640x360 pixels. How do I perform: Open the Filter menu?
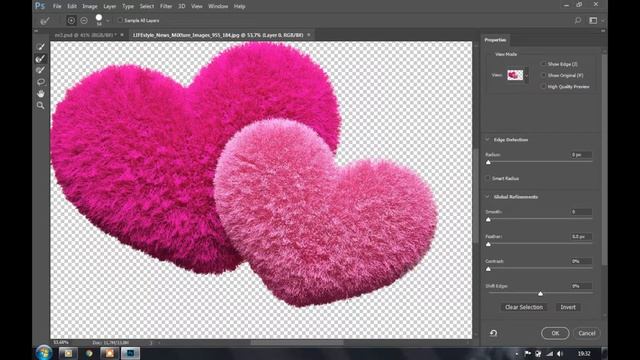pyautogui.click(x=166, y=6)
